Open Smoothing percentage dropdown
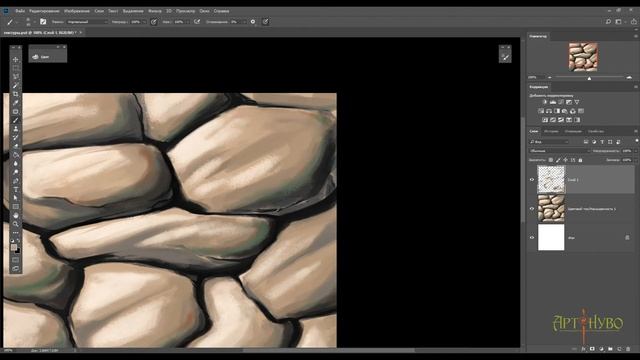640x360 pixels. (x=244, y=22)
